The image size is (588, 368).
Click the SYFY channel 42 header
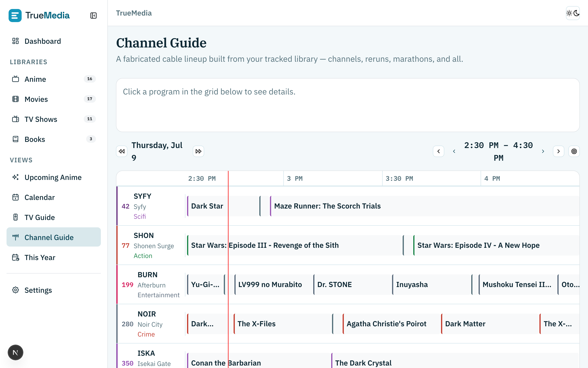tap(151, 206)
